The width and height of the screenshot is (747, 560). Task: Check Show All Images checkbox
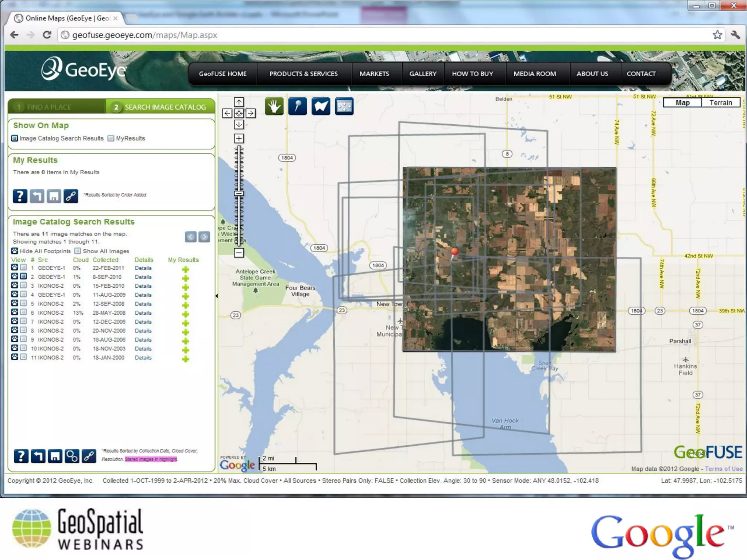click(77, 251)
